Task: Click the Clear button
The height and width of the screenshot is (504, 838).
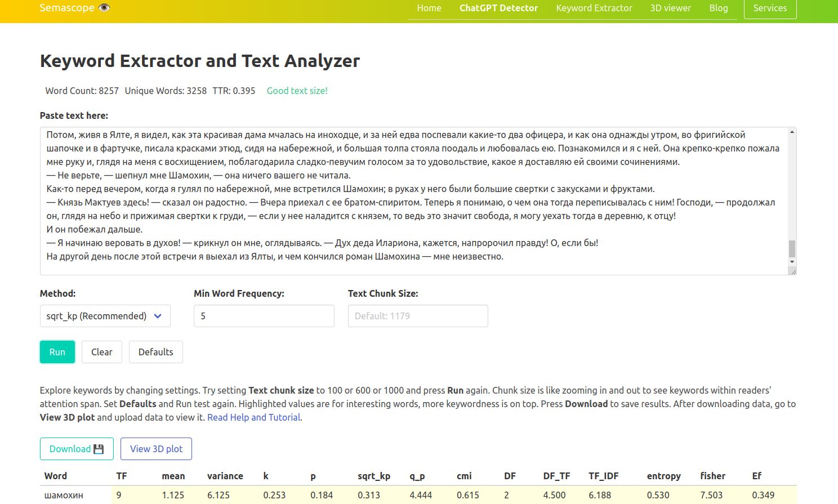Action: pyautogui.click(x=101, y=351)
